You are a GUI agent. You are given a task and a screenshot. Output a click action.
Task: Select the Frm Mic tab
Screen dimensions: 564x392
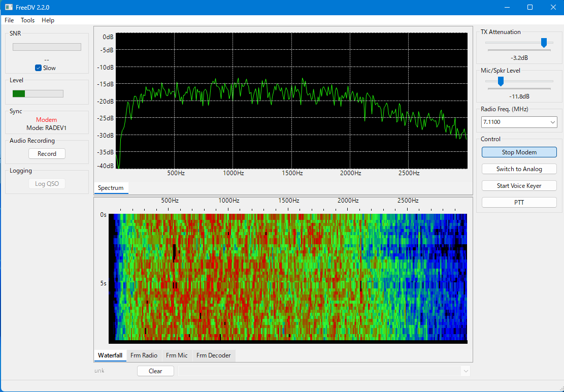pos(177,355)
